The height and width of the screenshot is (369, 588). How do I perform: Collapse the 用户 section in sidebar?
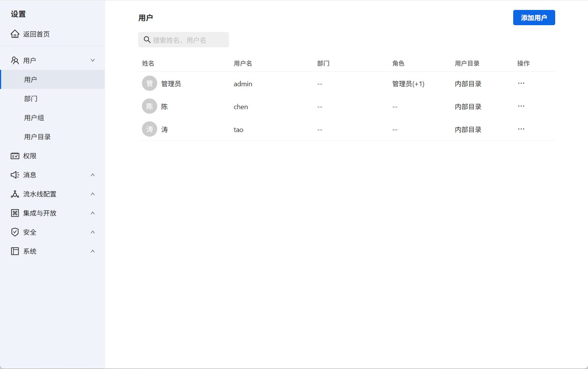point(92,60)
